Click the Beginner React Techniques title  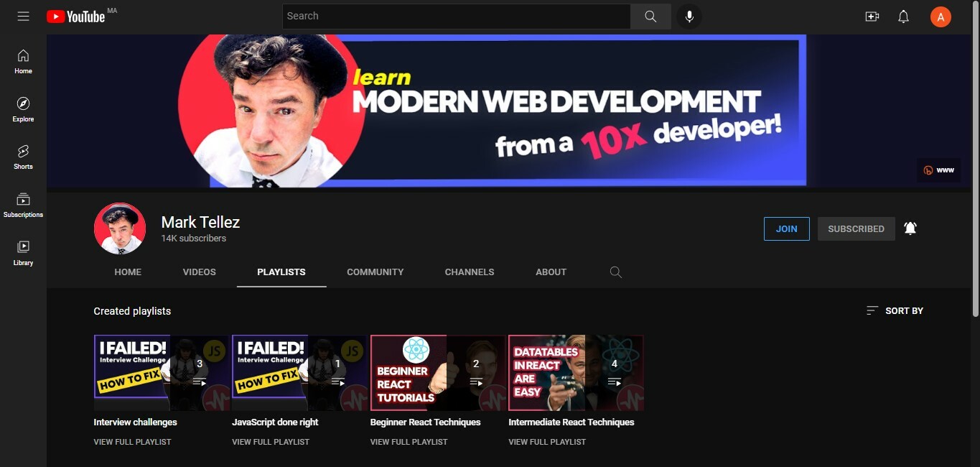(x=426, y=422)
